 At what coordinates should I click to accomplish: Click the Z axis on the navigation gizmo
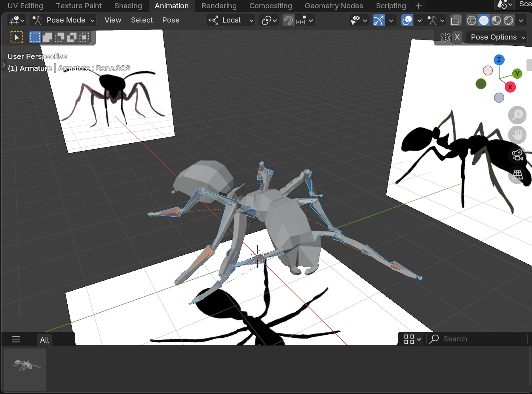point(499,60)
